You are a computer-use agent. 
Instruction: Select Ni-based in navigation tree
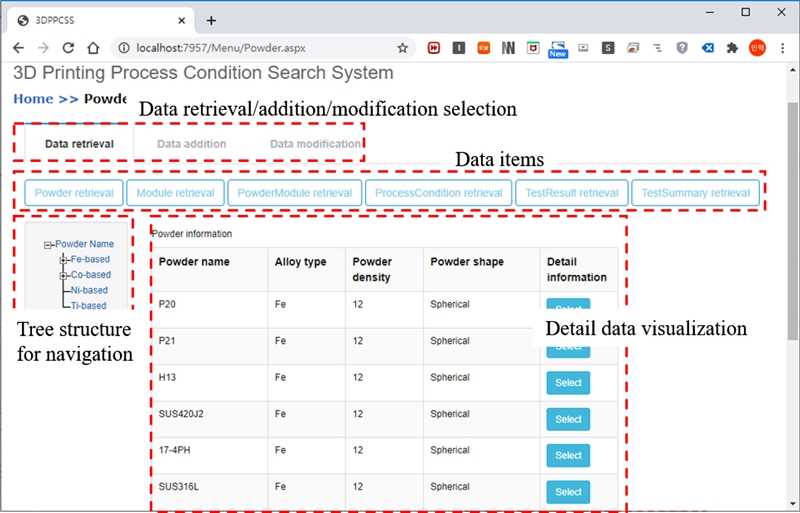pos(89,290)
